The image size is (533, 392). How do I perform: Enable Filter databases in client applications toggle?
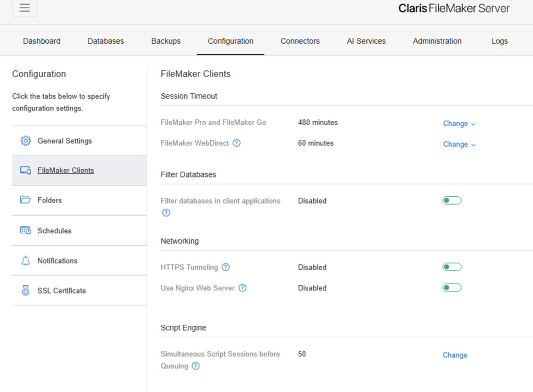point(452,200)
